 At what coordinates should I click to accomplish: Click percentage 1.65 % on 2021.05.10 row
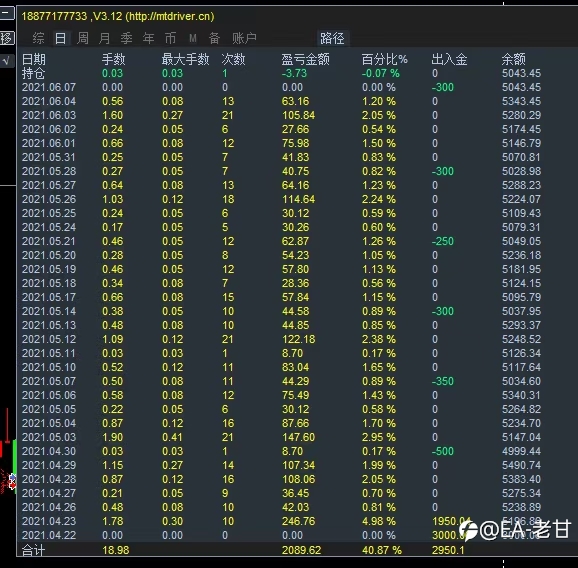click(379, 367)
